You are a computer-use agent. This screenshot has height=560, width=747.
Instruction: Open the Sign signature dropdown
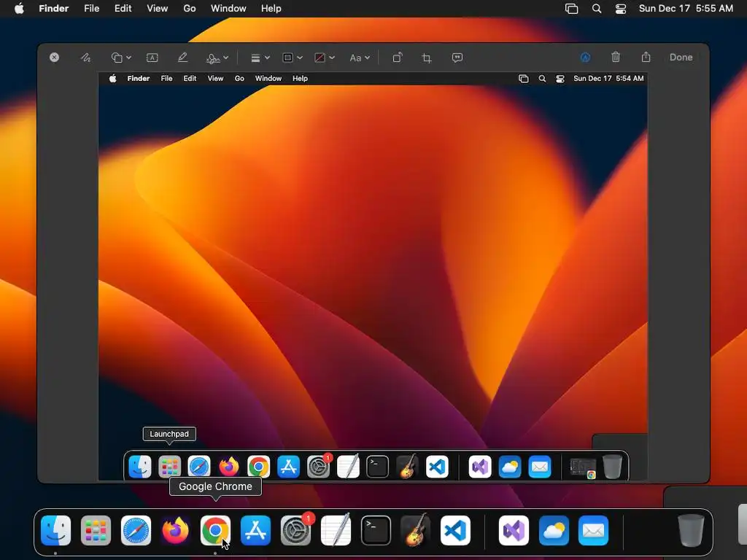(217, 58)
